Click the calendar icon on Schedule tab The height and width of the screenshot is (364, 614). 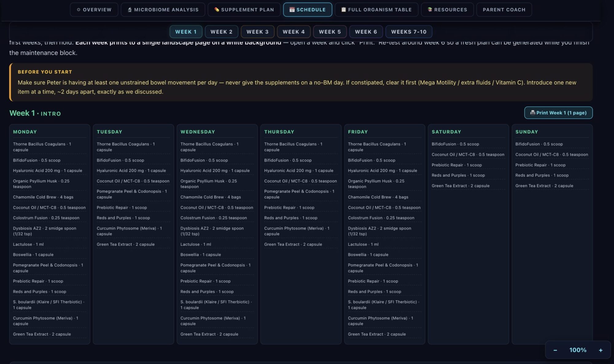(292, 10)
